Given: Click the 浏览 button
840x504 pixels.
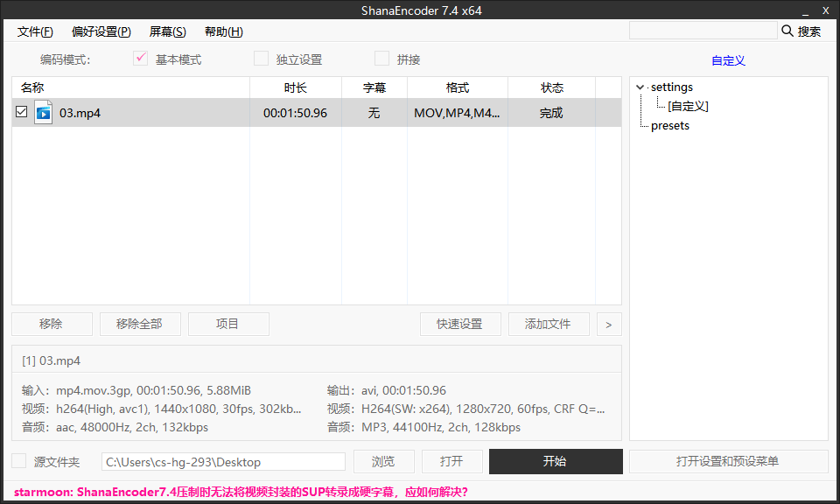Looking at the screenshot, I should pyautogui.click(x=383, y=461).
